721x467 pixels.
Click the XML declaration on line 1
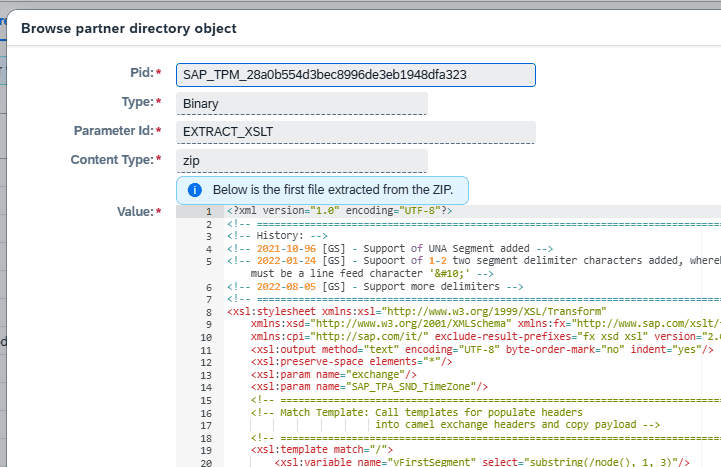[x=339, y=211]
